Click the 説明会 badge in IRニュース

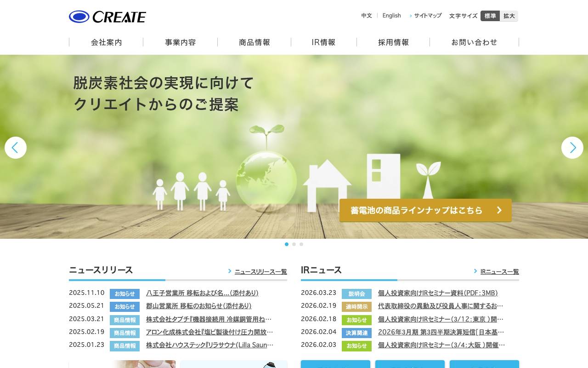coord(357,293)
